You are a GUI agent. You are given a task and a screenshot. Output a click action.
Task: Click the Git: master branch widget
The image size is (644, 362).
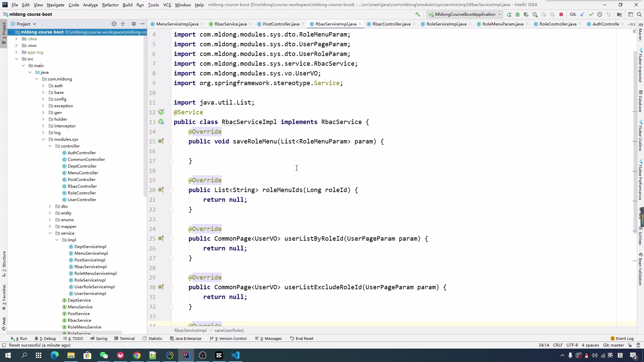(613, 345)
